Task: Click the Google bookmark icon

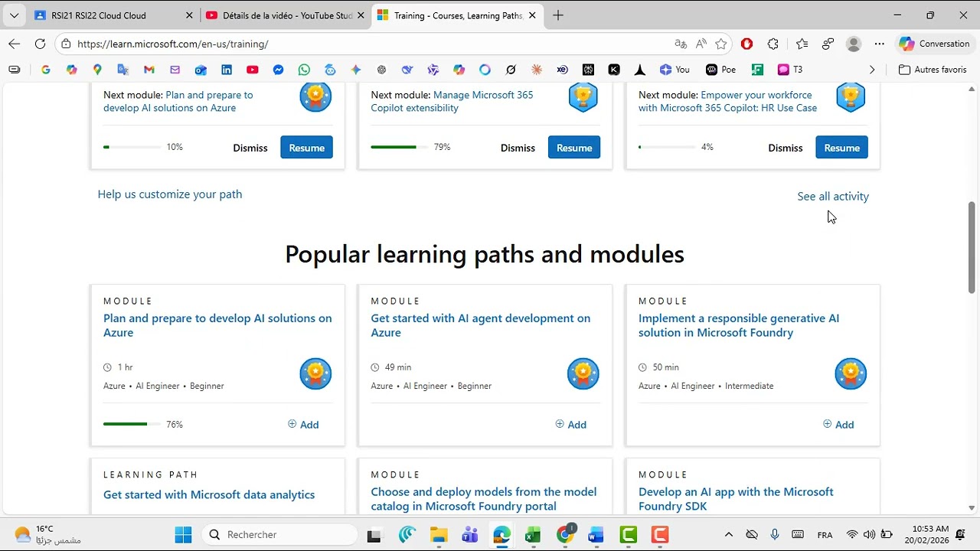Action: pos(46,70)
